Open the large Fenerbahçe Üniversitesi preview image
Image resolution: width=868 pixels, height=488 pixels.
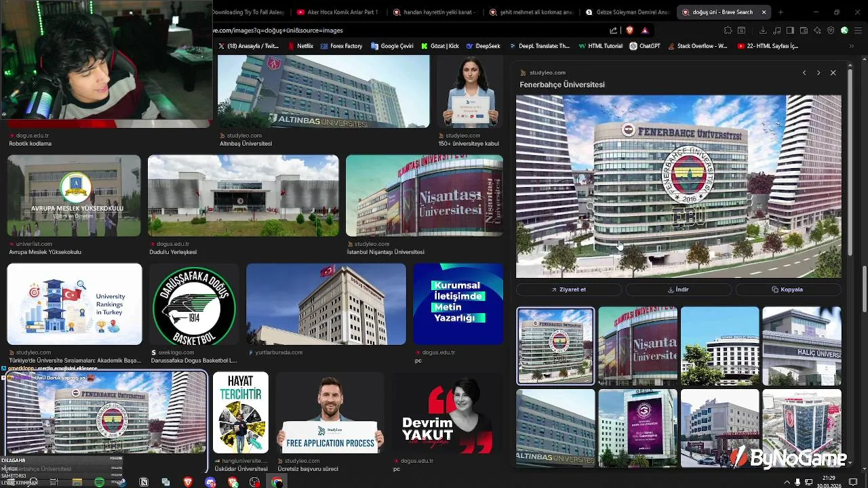tap(678, 186)
